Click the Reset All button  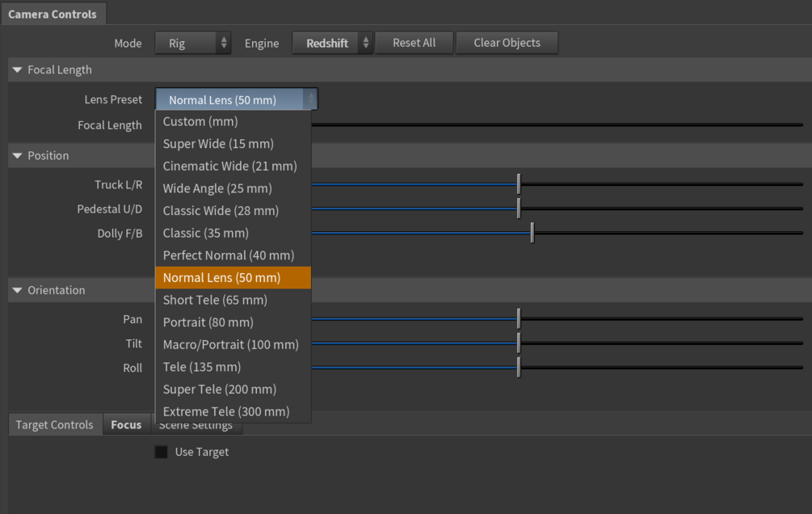414,44
